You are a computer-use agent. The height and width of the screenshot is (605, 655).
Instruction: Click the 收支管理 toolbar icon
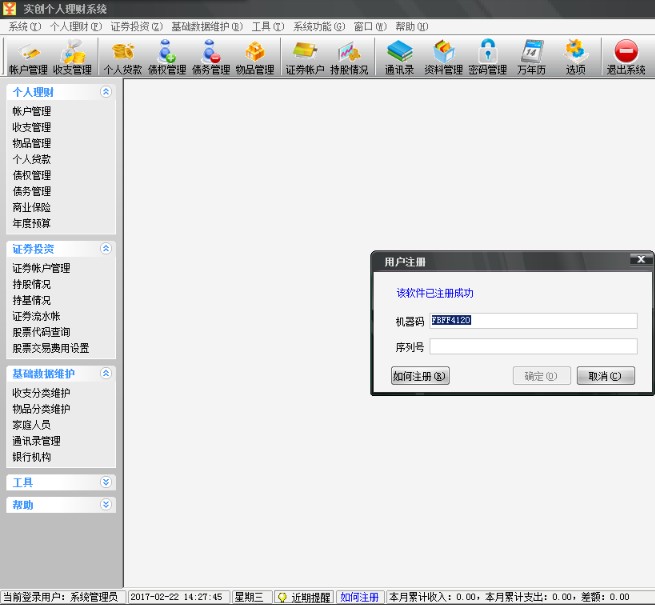pyautogui.click(x=72, y=57)
